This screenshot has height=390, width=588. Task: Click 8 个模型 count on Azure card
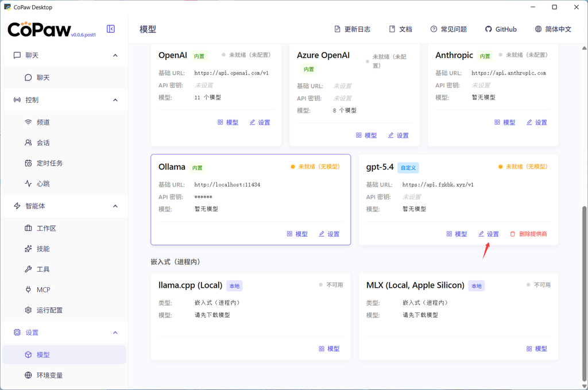[x=345, y=111]
